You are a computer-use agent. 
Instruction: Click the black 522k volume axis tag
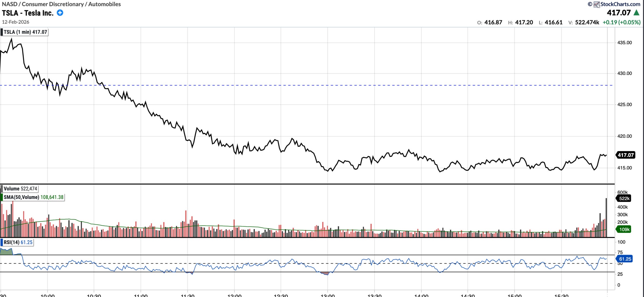pos(624,199)
